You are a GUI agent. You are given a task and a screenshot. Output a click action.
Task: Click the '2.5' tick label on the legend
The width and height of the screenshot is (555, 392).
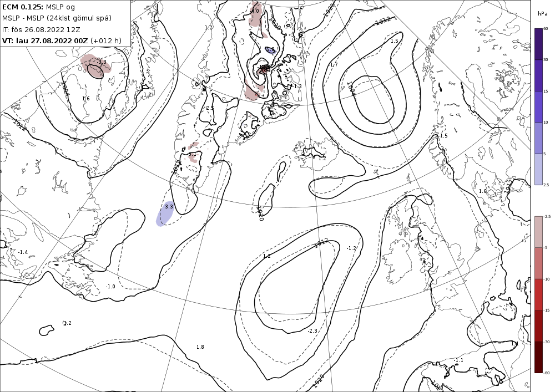click(546, 185)
